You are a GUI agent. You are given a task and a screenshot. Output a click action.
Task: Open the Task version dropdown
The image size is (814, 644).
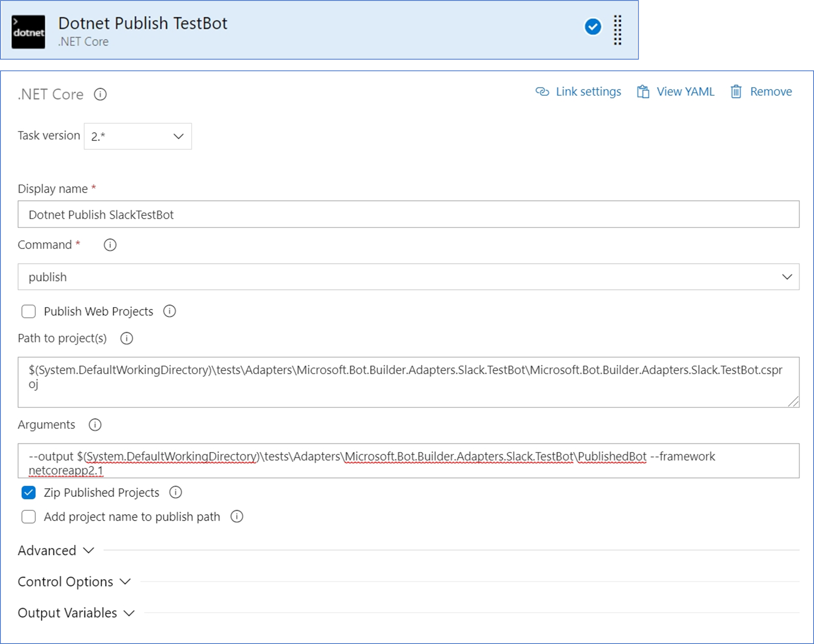pos(138,136)
